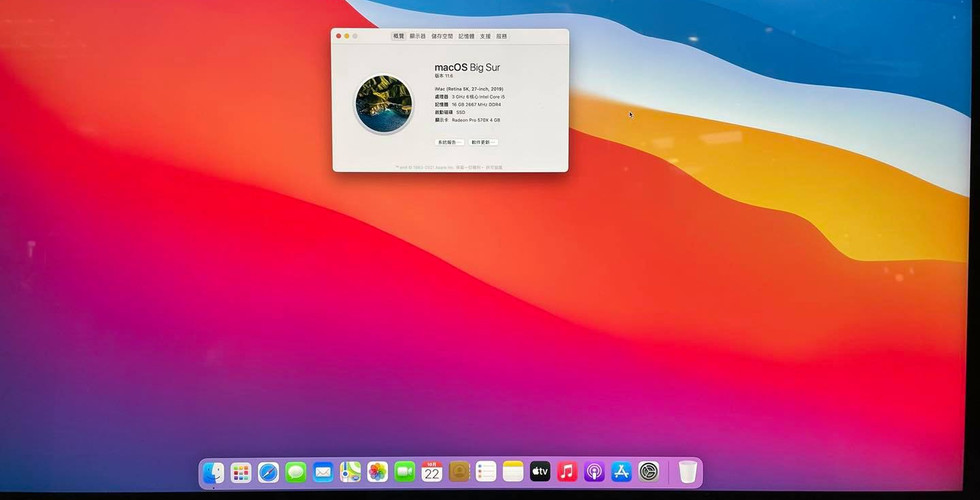Viewport: 980px width, 500px height.
Task: Select the 概覽 overview tab
Action: click(x=398, y=36)
